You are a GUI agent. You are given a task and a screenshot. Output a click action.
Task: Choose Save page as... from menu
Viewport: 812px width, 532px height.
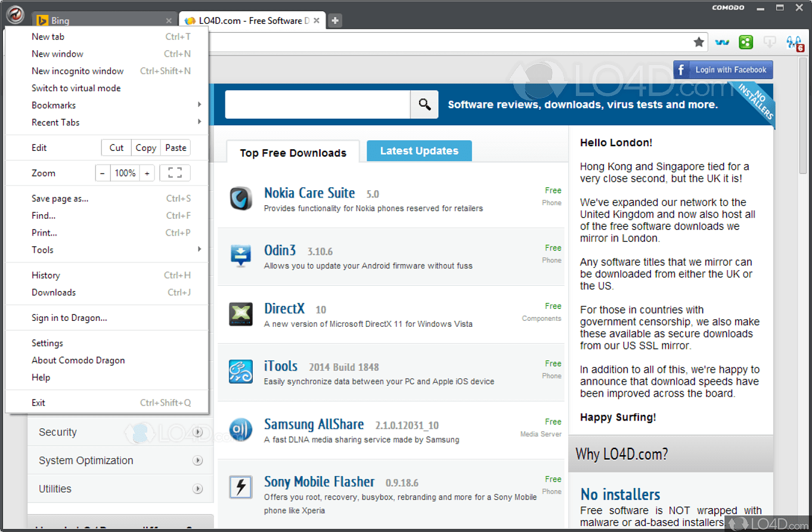[107, 199]
